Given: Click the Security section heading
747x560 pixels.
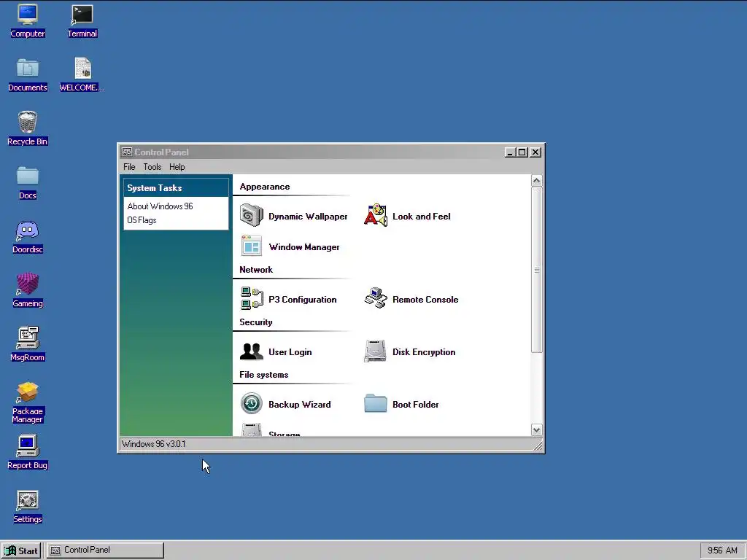Looking at the screenshot, I should point(256,322).
